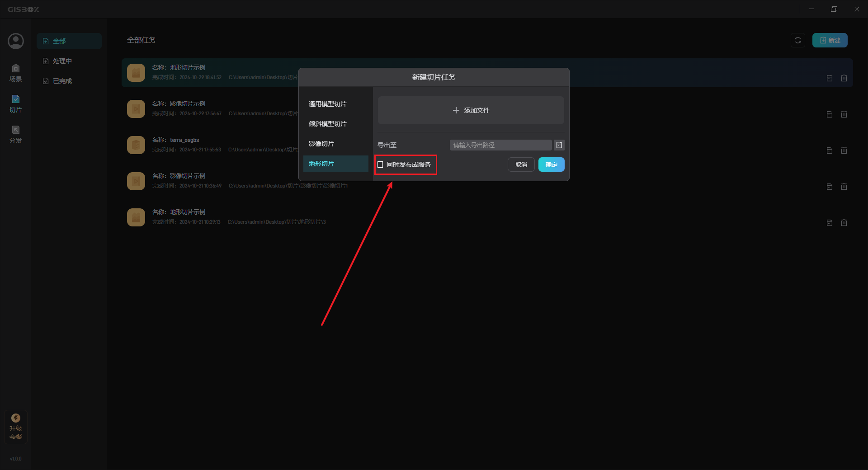
Task: Show 已完成 tasks filter
Action: pos(69,81)
